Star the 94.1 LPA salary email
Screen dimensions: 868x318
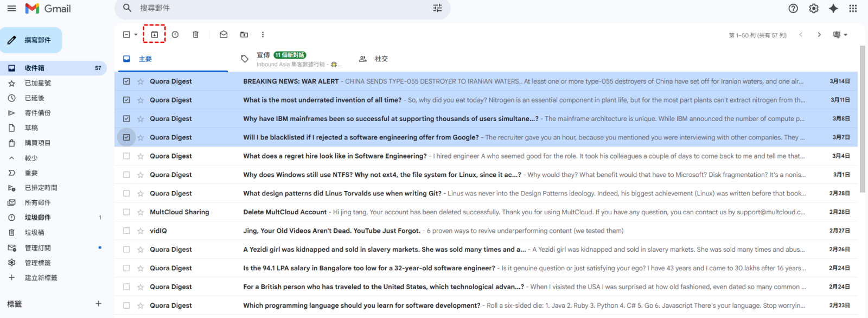point(141,268)
